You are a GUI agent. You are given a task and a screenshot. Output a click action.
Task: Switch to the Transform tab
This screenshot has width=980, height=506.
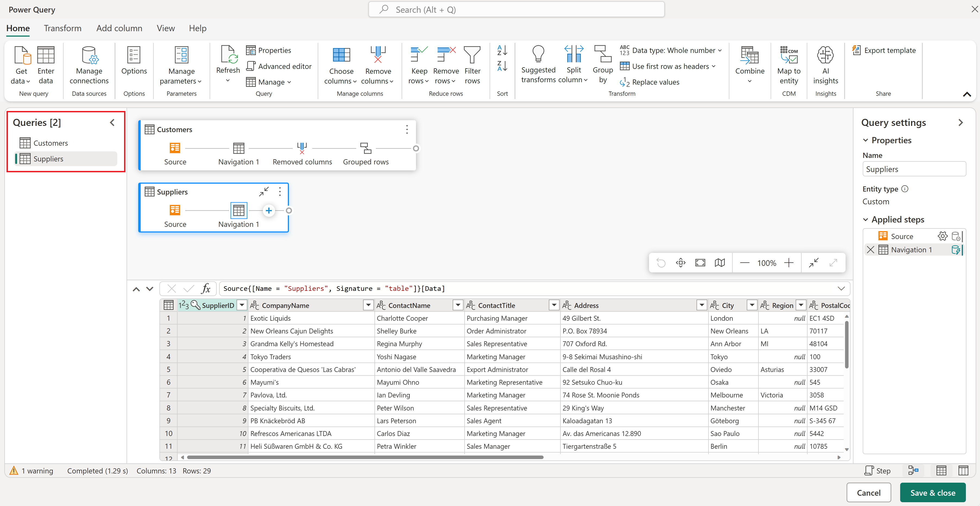click(x=62, y=28)
